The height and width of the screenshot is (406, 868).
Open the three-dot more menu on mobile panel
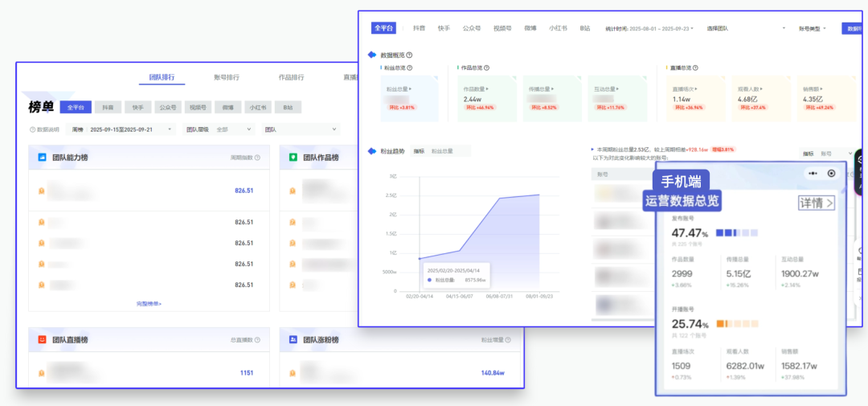[x=813, y=174]
